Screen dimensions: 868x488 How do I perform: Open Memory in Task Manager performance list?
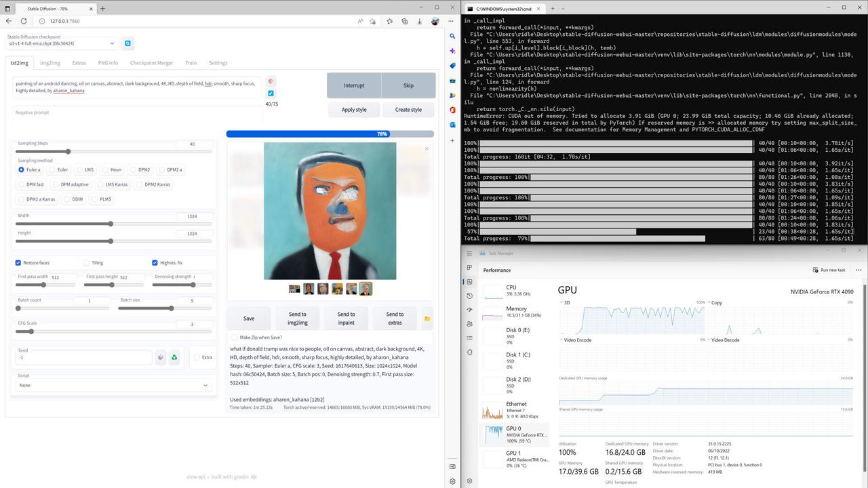coord(517,312)
